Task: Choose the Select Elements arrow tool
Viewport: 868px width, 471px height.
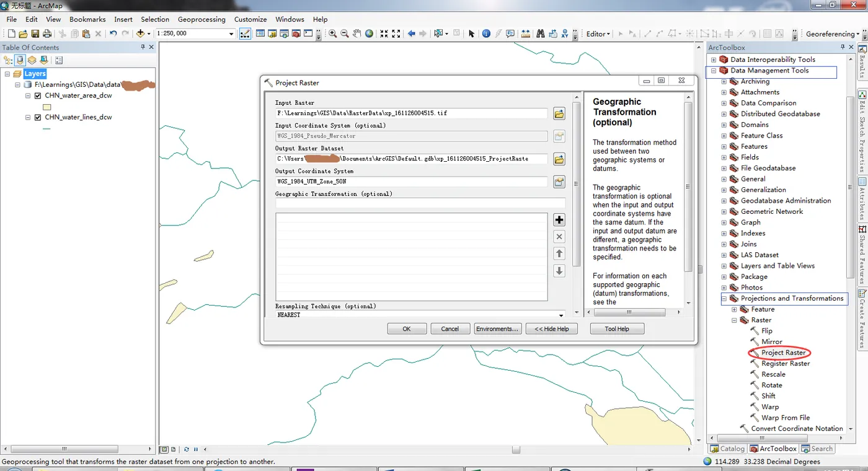Action: pos(471,33)
